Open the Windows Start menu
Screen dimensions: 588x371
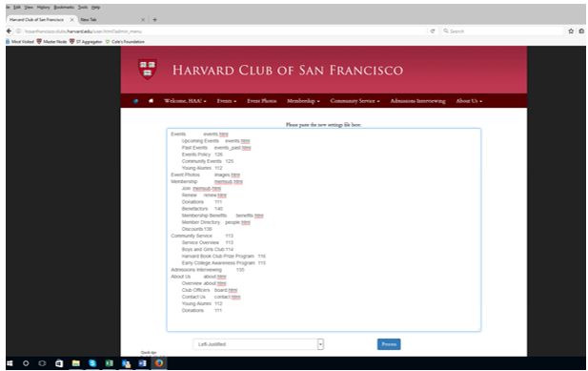(x=10, y=363)
